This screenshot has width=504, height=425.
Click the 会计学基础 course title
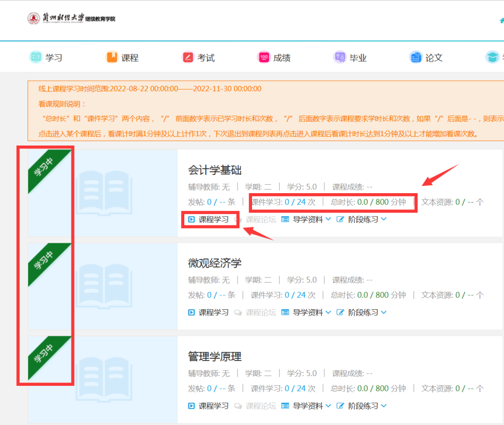click(215, 170)
